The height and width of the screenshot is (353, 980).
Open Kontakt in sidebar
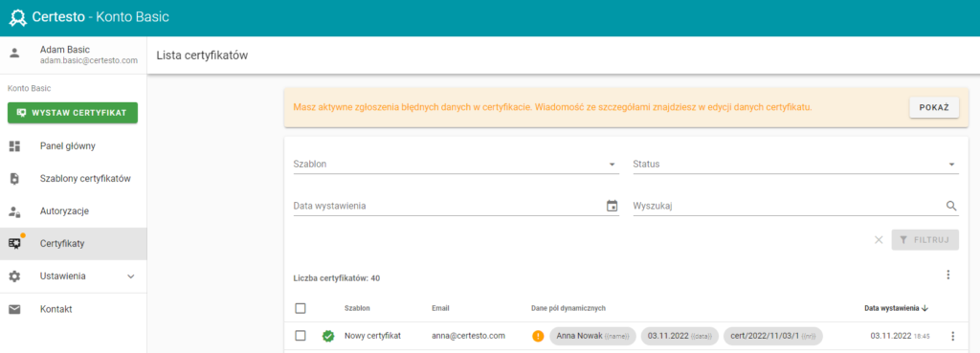click(73, 309)
